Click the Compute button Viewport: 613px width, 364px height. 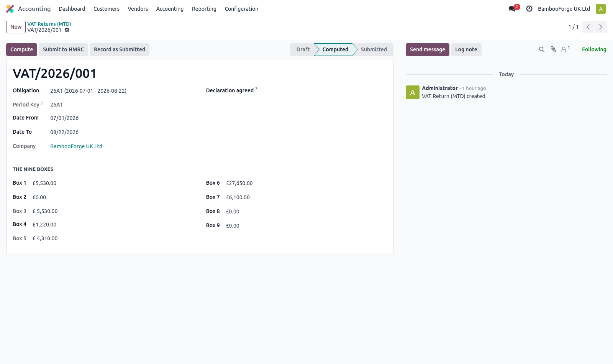pos(21,49)
